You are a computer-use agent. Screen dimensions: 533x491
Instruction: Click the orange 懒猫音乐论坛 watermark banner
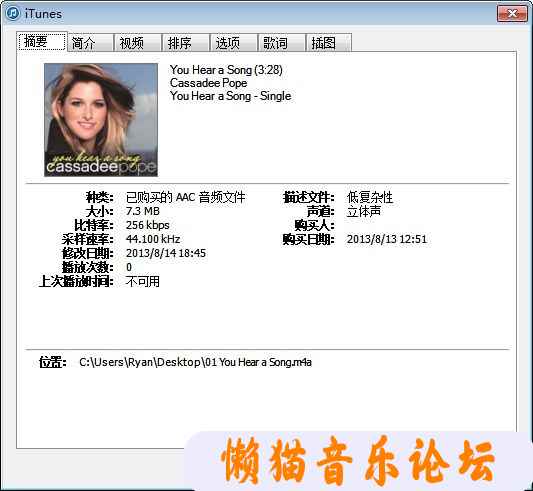pos(358,461)
